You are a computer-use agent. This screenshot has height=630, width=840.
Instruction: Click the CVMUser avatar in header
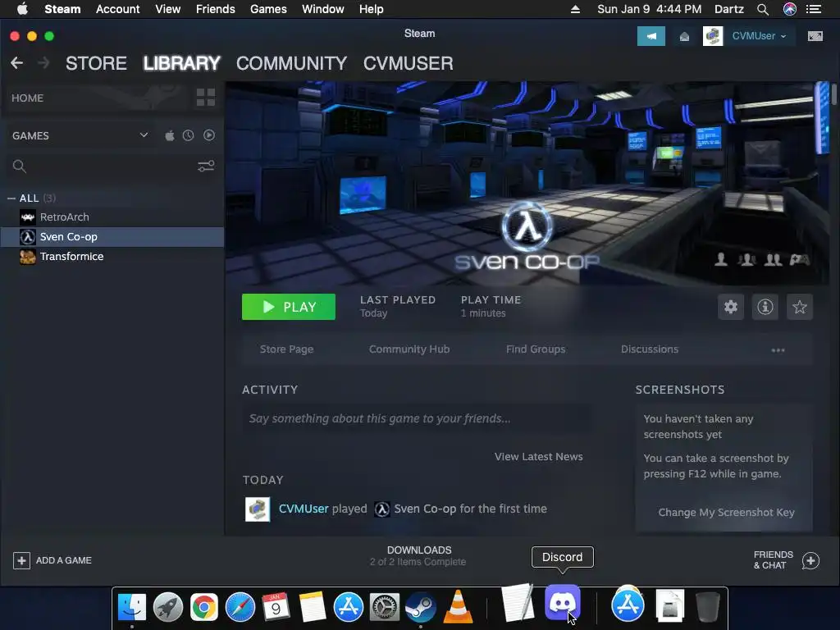(713, 36)
